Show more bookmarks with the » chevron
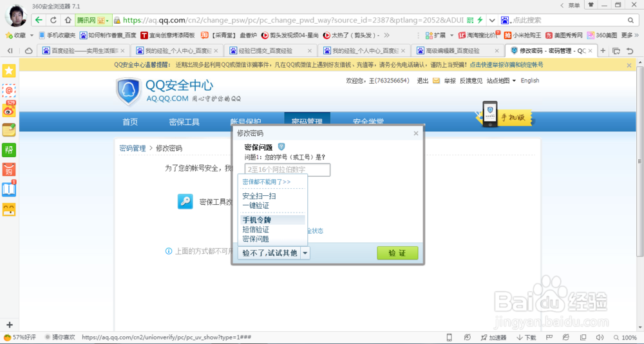The height and width of the screenshot is (344, 644). point(386,35)
